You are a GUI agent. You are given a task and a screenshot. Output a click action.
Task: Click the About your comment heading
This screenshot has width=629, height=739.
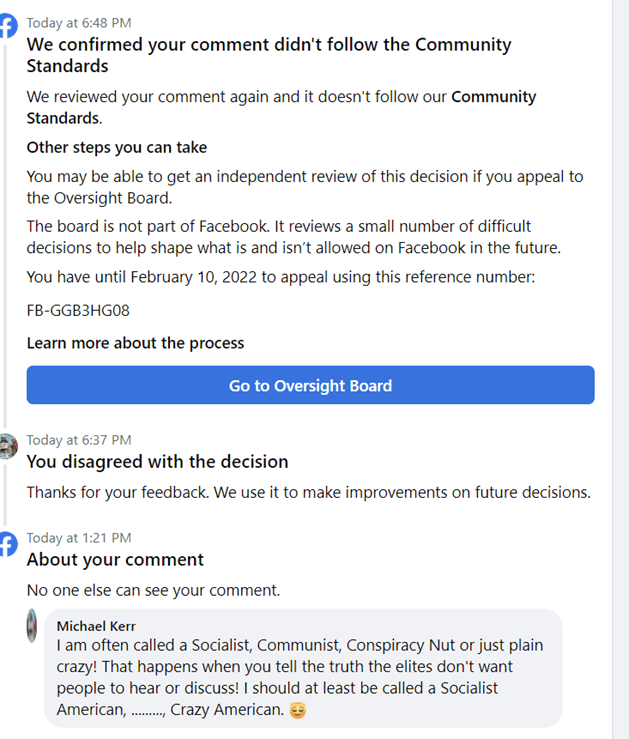coord(115,560)
